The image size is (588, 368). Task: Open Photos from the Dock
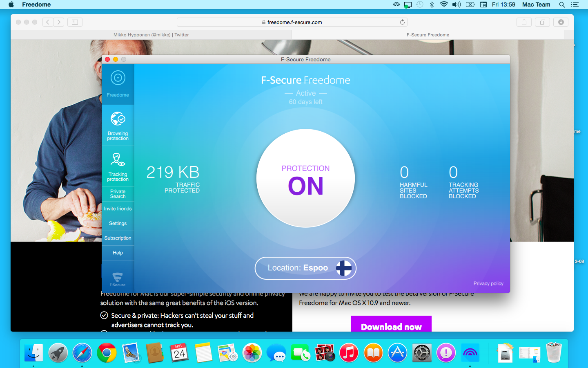pyautogui.click(x=252, y=352)
